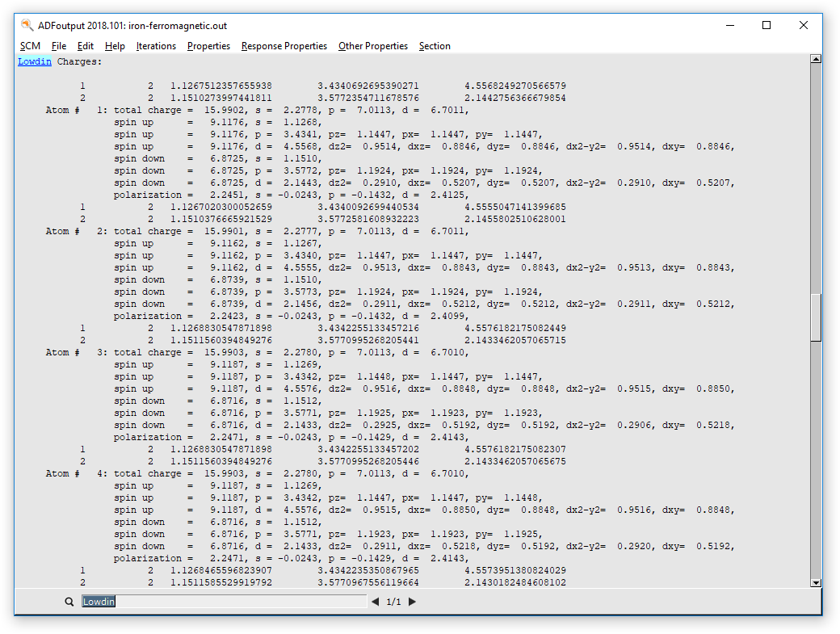The image size is (840, 634).
Task: Open the Properties menu
Action: (x=208, y=46)
